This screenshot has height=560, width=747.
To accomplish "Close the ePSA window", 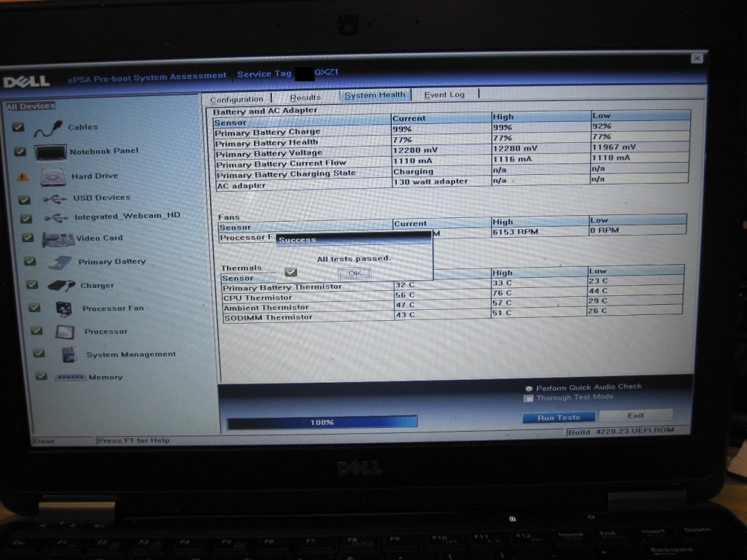I will tap(697, 58).
